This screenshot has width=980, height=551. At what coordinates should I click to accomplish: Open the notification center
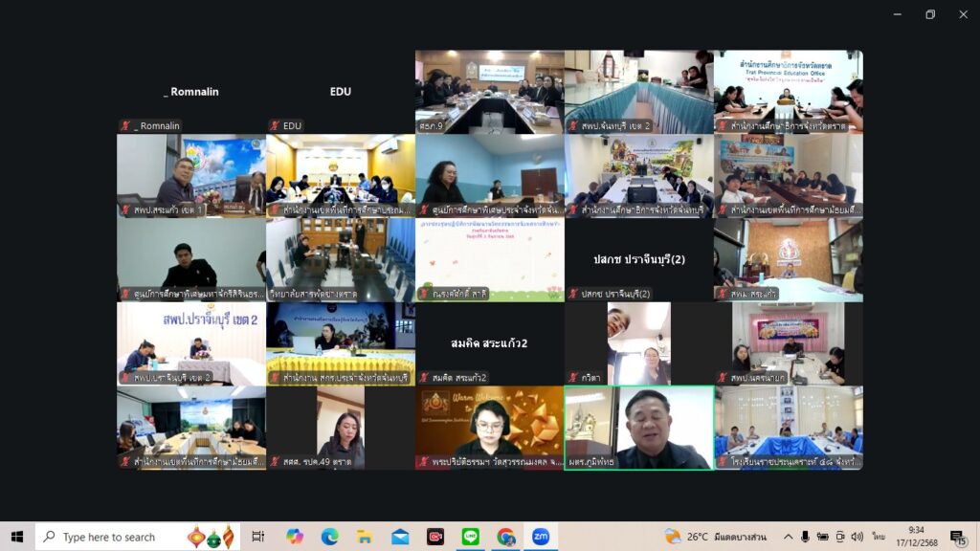coord(957,537)
